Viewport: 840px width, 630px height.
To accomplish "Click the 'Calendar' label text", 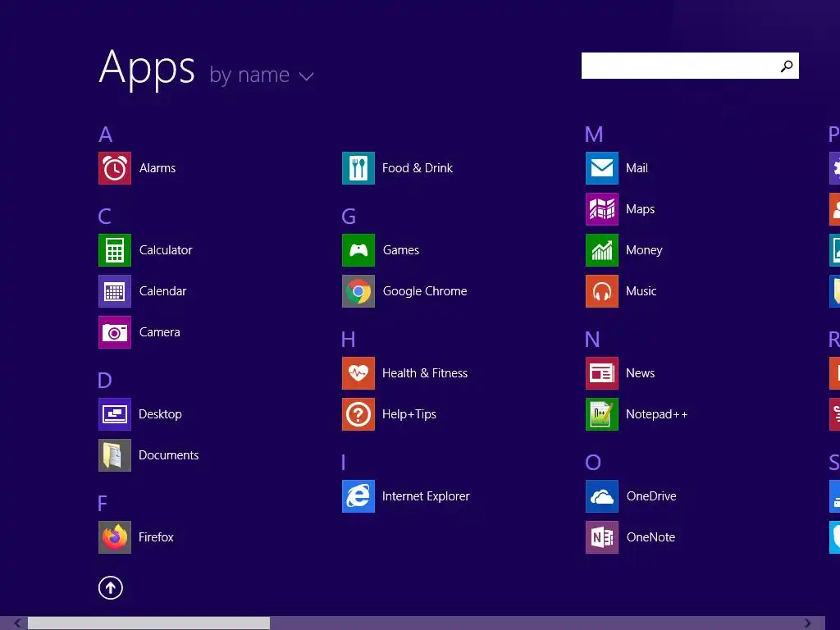I will [x=163, y=291].
